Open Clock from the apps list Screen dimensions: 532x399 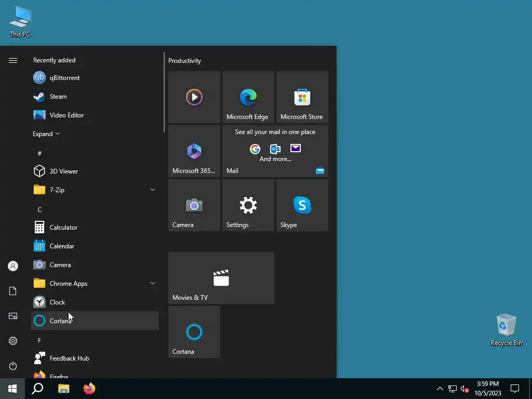95,302
